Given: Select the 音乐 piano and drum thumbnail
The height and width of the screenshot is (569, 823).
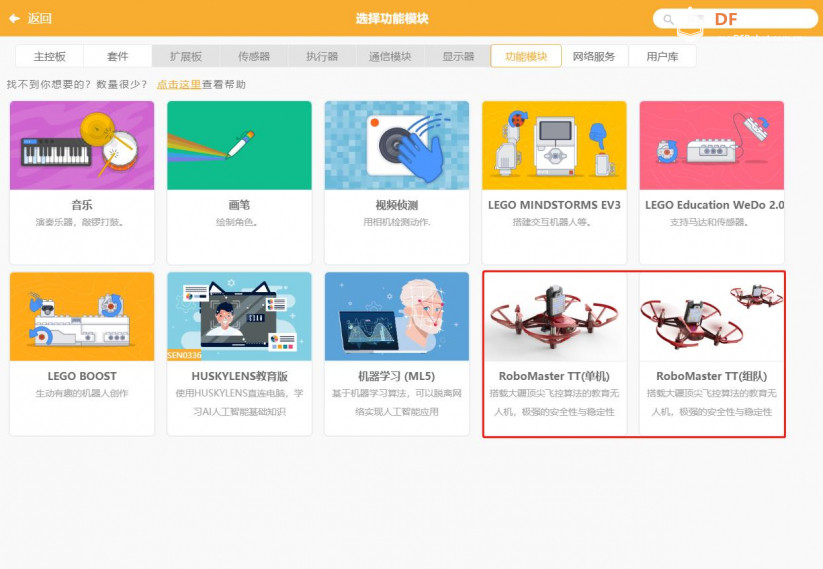Looking at the screenshot, I should (82, 145).
